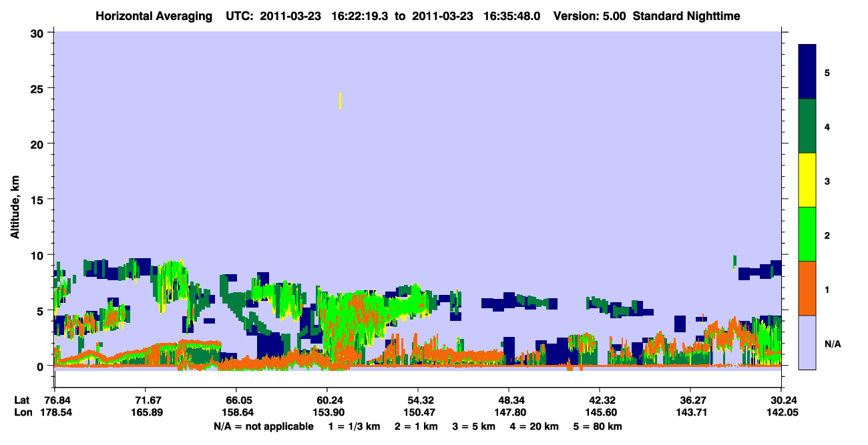868x445 pixels.
Task: Click the legend text '3 = 5 km'
Action: click(474, 426)
